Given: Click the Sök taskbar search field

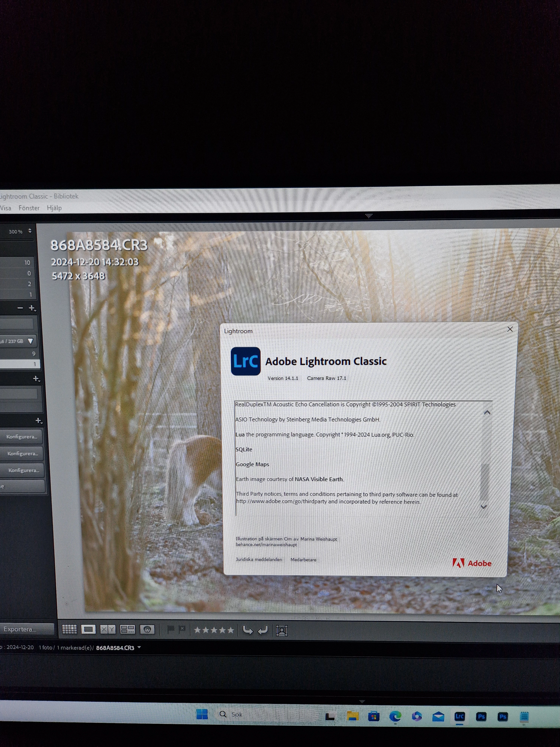Looking at the screenshot, I should click(237, 714).
